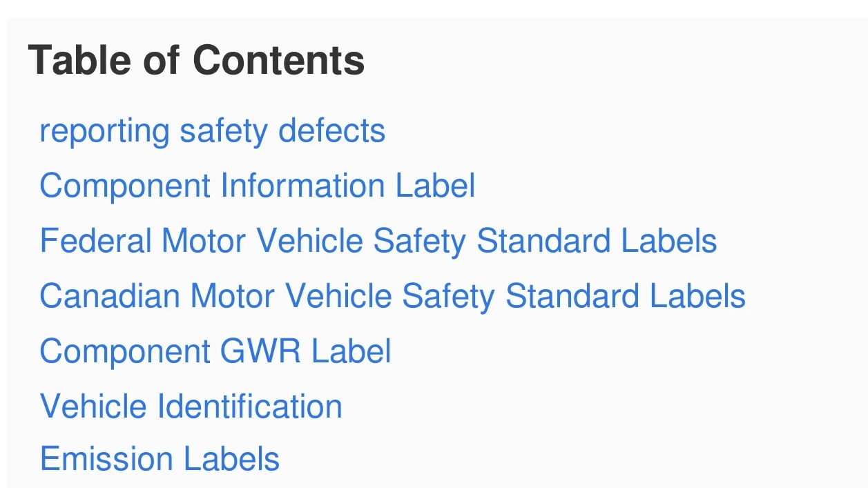Screen dimensions: 868x488
Task: Choose the Federal safety standard labels entry
Action: (378, 241)
